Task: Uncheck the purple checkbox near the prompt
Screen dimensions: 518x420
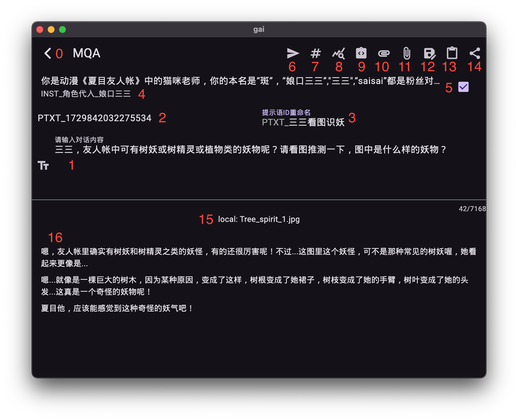Action: coord(463,87)
